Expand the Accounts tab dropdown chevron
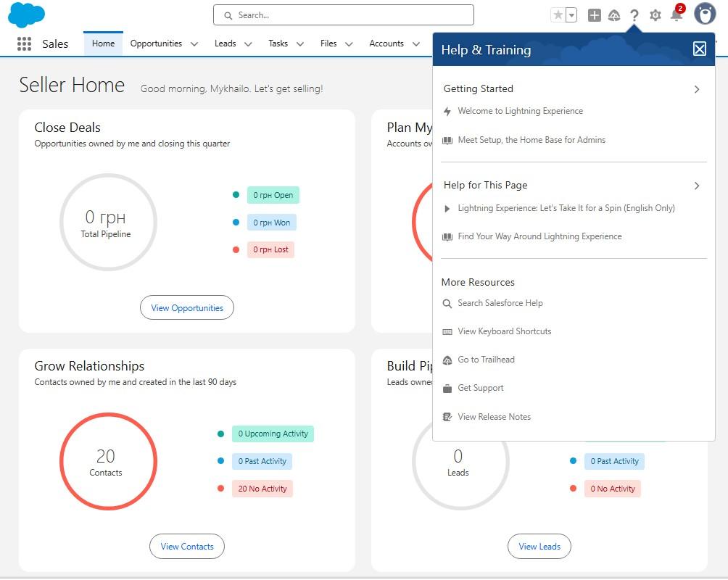728x580 pixels. pos(416,44)
